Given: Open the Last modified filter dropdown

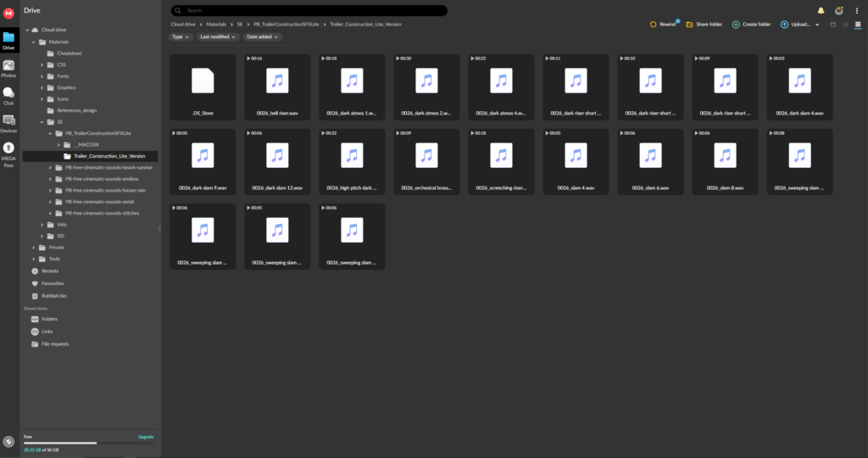Looking at the screenshot, I should pos(218,37).
